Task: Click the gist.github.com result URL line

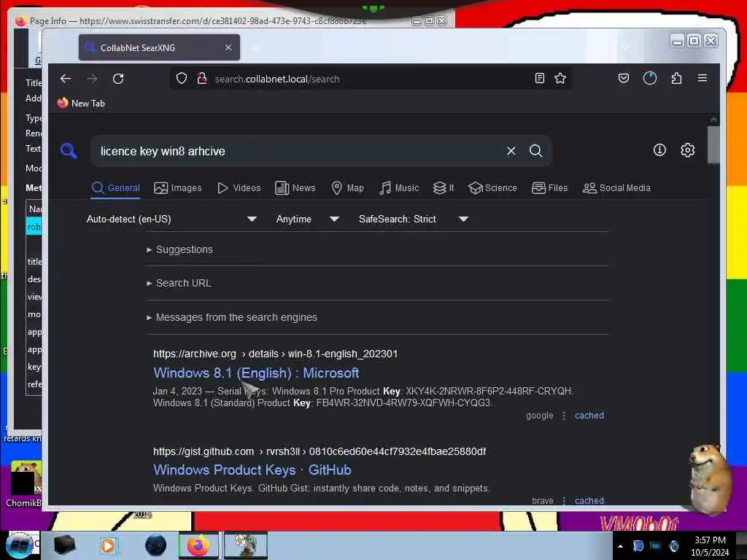Action: [x=320, y=452]
